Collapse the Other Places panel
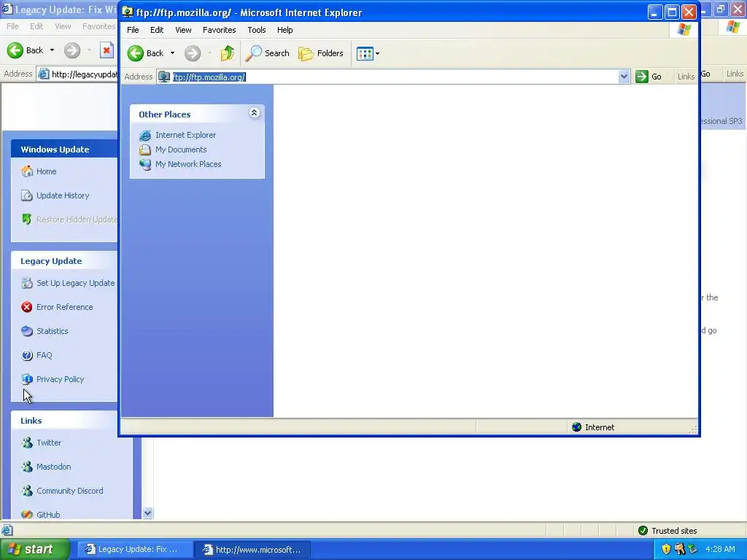 click(x=255, y=113)
